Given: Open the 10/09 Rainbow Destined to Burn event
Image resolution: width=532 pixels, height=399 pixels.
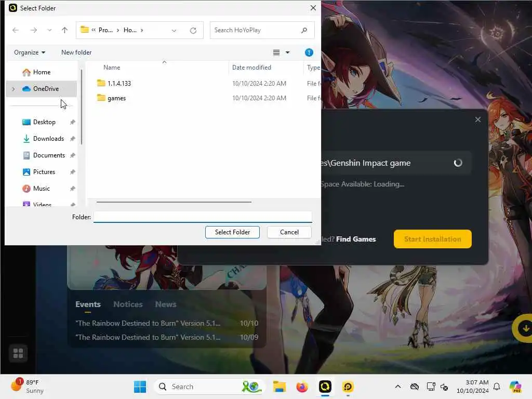Looking at the screenshot, I should (x=167, y=337).
